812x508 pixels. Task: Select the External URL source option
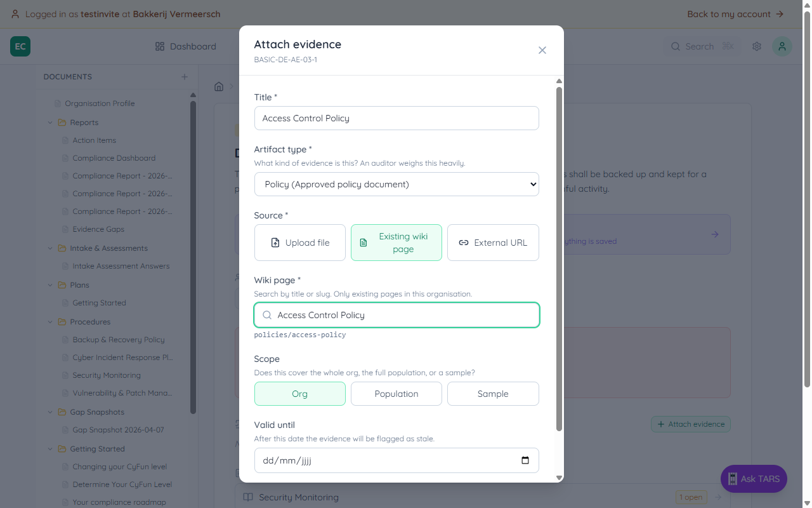point(493,243)
